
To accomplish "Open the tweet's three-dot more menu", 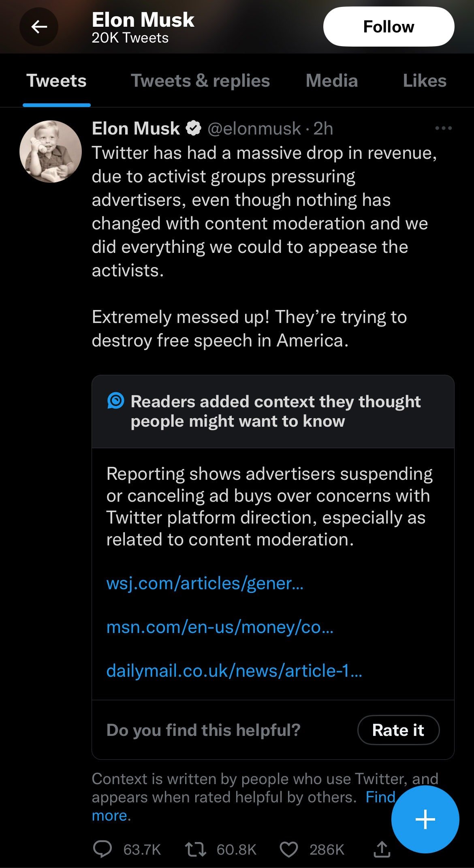I will coord(443,128).
